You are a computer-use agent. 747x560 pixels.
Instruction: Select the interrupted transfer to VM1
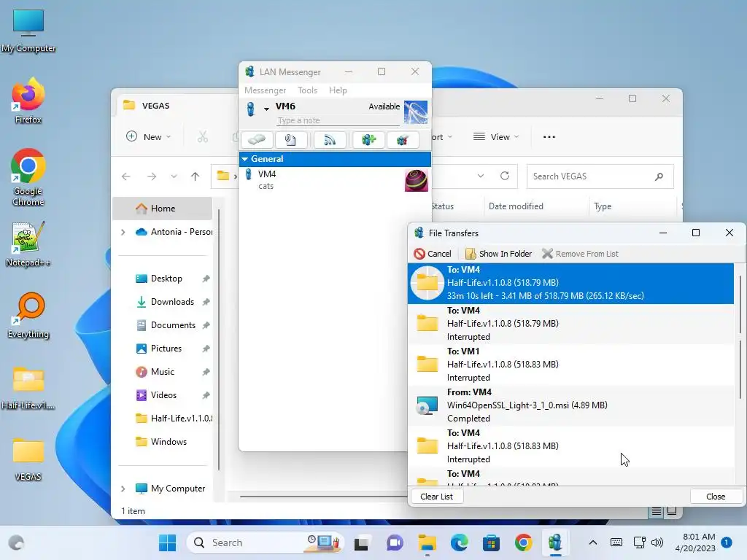point(570,365)
